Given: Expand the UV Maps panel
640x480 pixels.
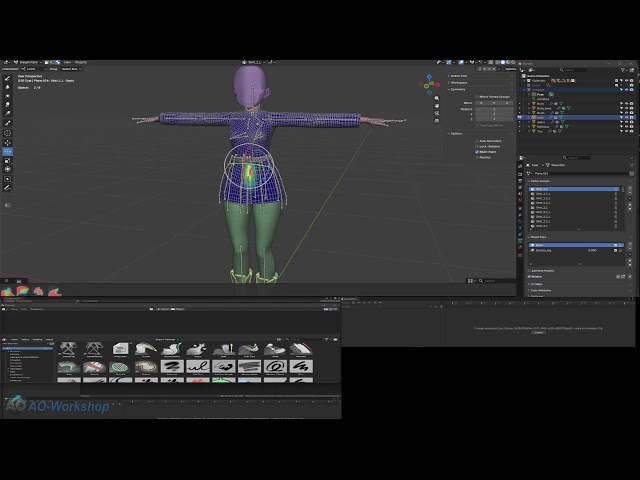Looking at the screenshot, I should click(536, 284).
